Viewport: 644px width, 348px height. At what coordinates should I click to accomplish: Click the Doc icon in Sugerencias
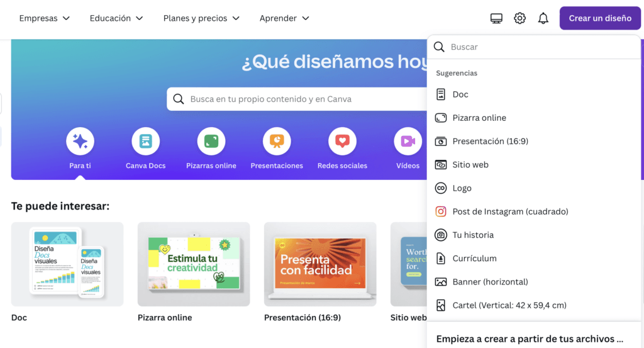pos(441,94)
